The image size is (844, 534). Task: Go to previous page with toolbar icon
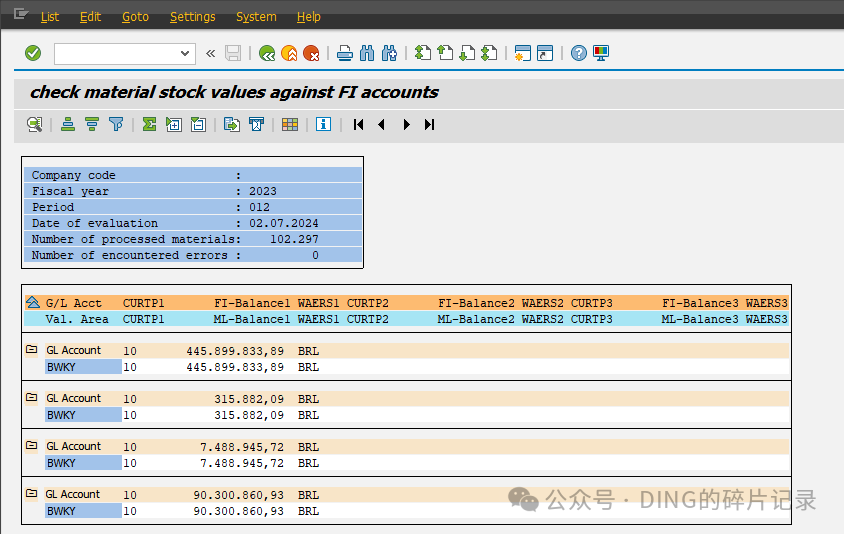pos(445,53)
